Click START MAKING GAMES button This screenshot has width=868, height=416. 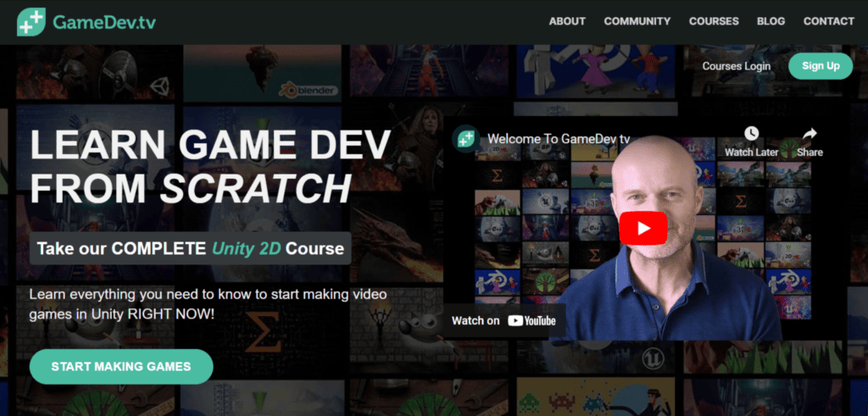point(121,367)
